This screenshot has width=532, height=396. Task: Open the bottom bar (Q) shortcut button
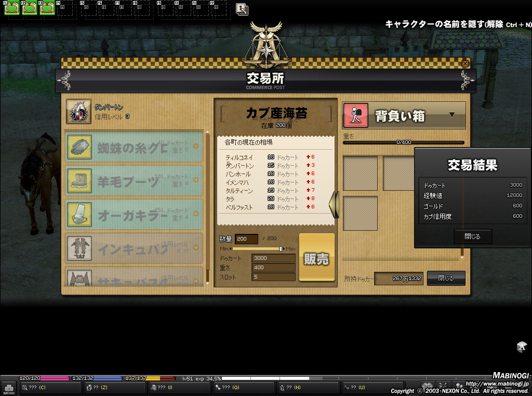click(244, 388)
